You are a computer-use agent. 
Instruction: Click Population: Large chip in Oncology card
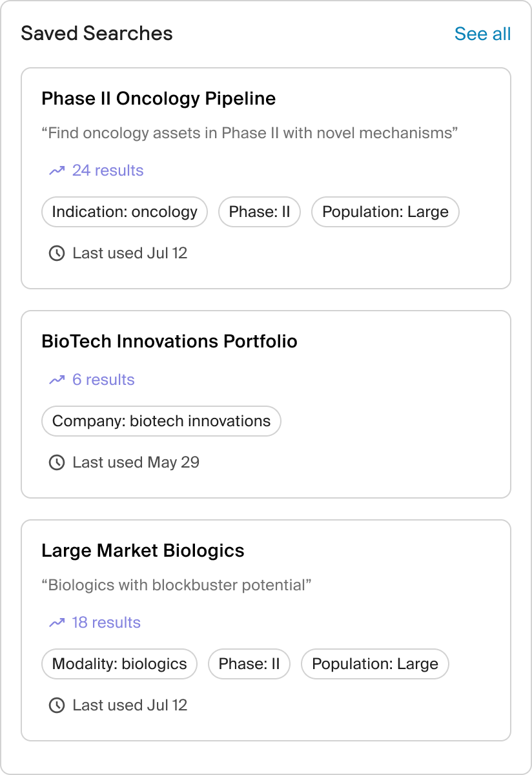[x=385, y=212]
